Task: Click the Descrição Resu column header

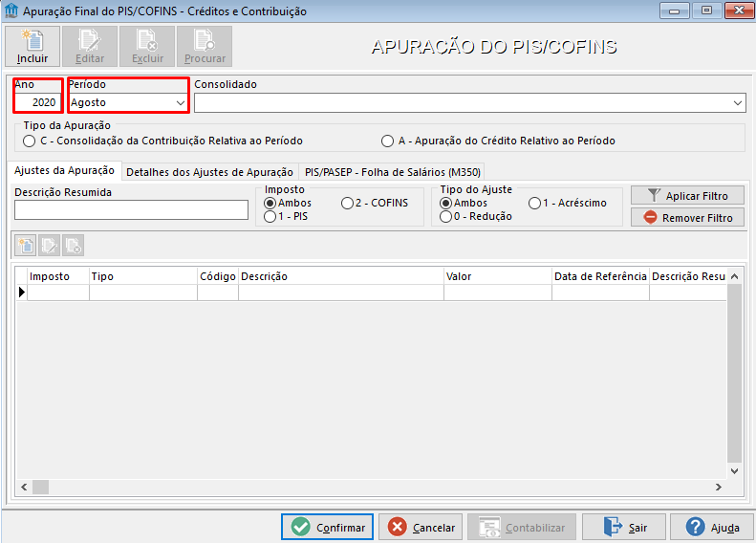Action: pos(688,276)
